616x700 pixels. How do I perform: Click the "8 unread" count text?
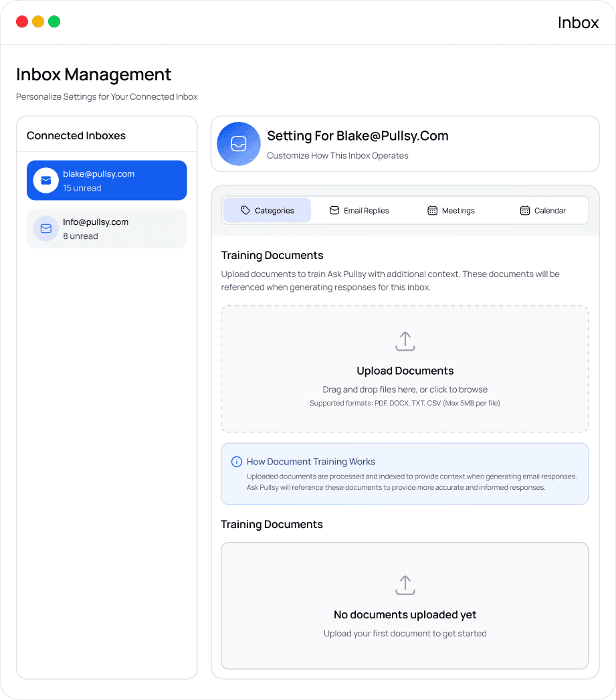[80, 236]
